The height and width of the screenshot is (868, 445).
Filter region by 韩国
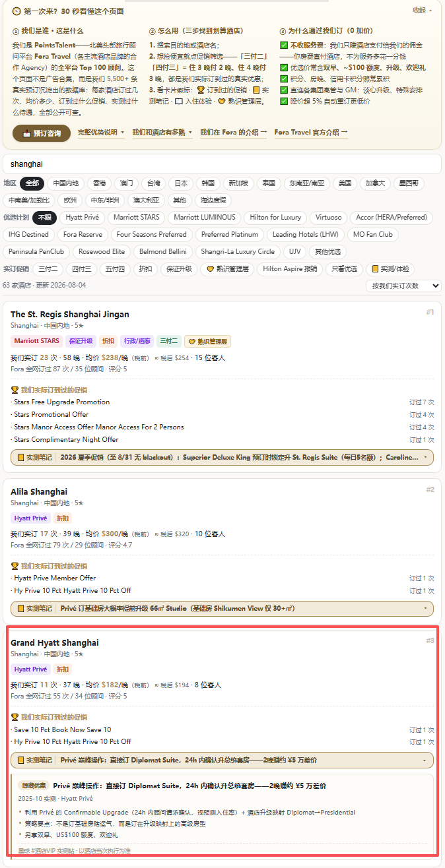point(207,183)
